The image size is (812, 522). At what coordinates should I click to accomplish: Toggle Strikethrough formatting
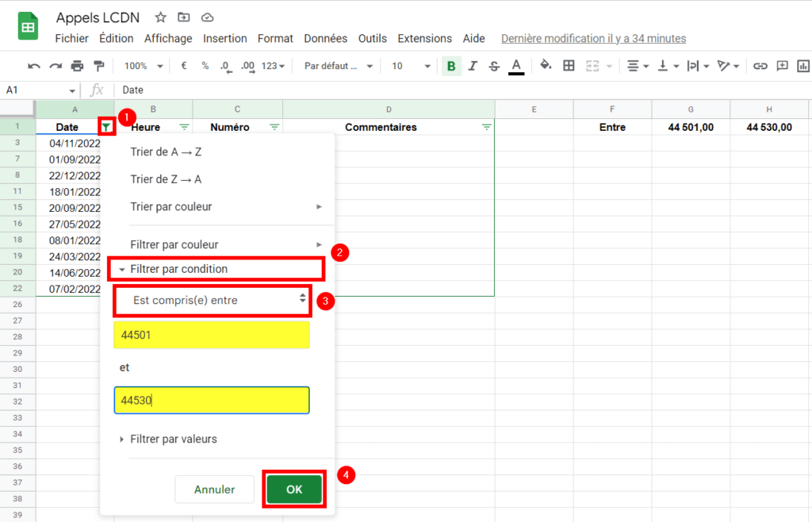(494, 67)
